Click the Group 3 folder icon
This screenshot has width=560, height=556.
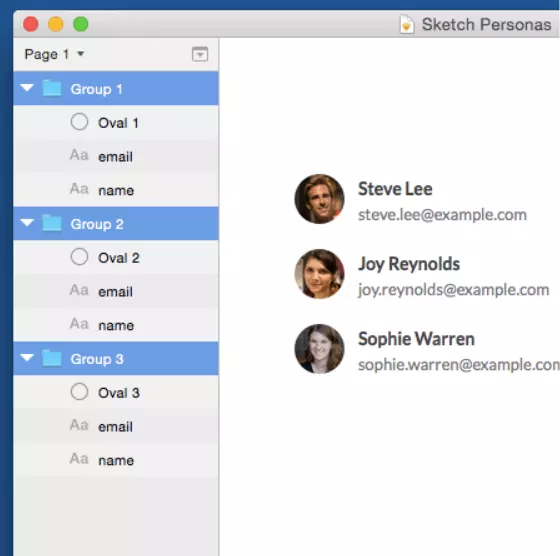(x=52, y=358)
